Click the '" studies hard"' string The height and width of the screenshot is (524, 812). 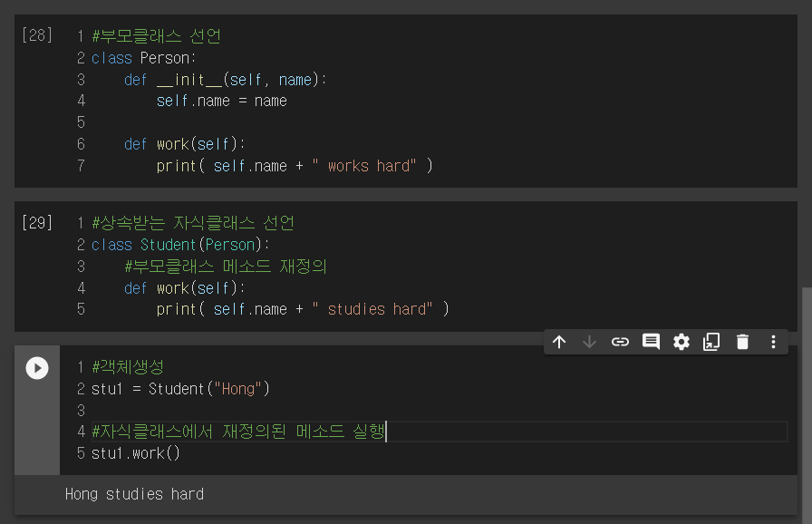pos(372,309)
